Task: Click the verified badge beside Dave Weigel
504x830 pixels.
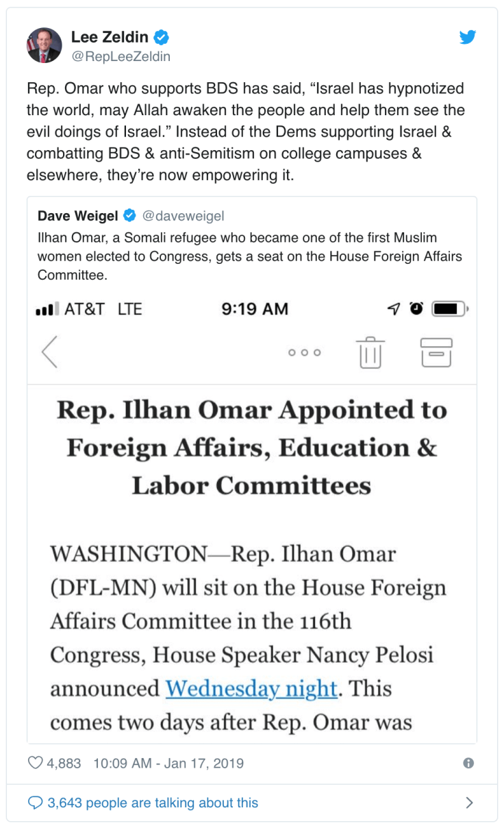Action: point(129,215)
